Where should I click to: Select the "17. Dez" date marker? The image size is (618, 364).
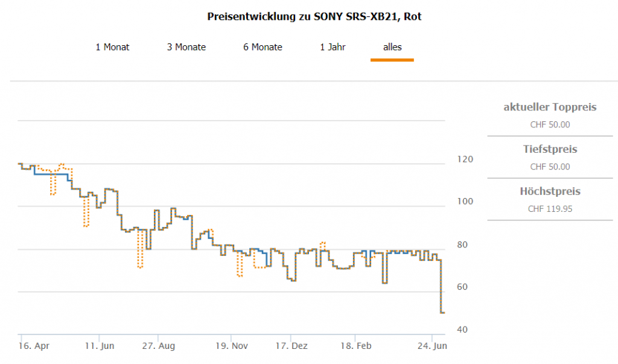tap(293, 346)
